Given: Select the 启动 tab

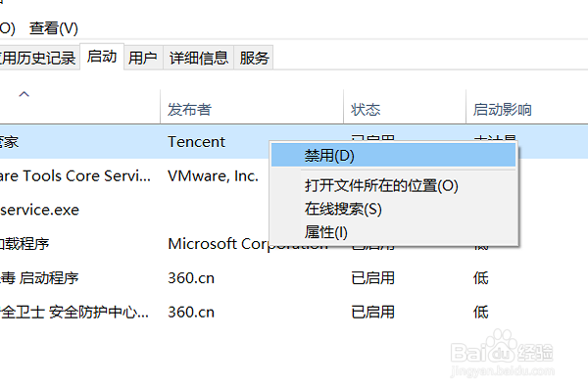Looking at the screenshot, I should click(102, 57).
